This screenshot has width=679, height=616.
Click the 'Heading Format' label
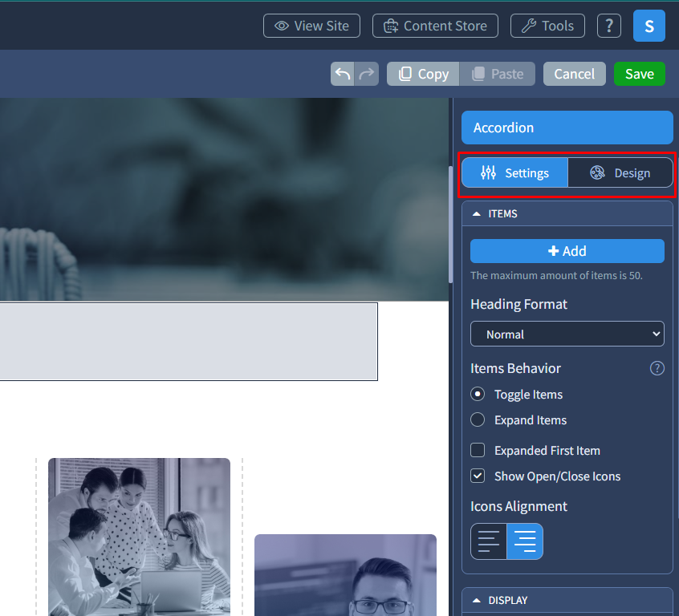518,304
